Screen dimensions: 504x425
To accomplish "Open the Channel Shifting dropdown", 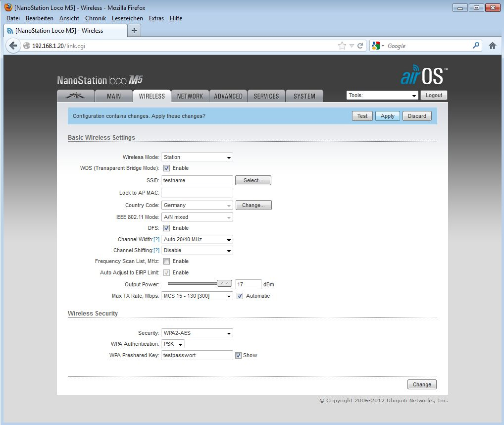I will pyautogui.click(x=197, y=251).
